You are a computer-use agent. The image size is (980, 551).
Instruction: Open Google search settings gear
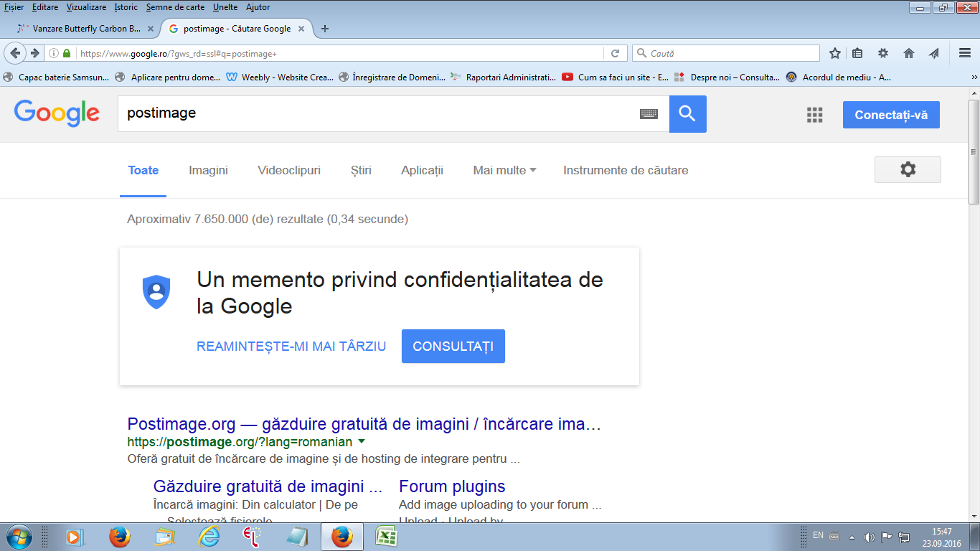908,170
